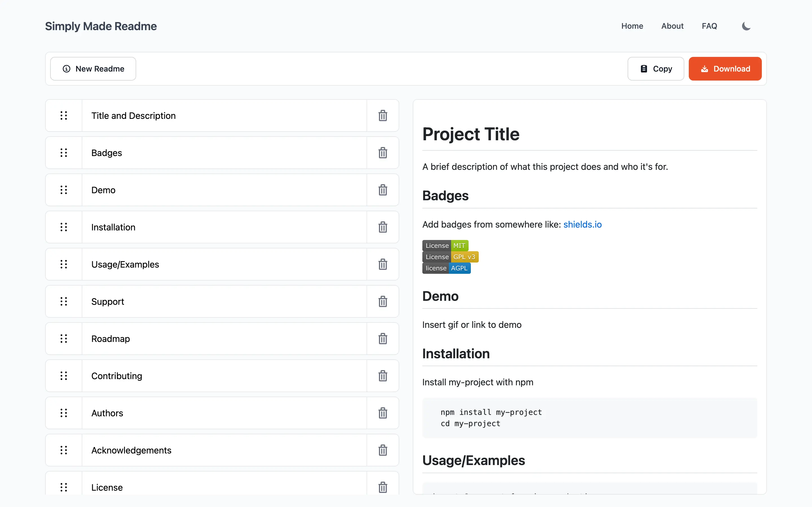Screen dimensions: 812x507
Task: Click the delete icon next to Authors
Action: click(382, 413)
